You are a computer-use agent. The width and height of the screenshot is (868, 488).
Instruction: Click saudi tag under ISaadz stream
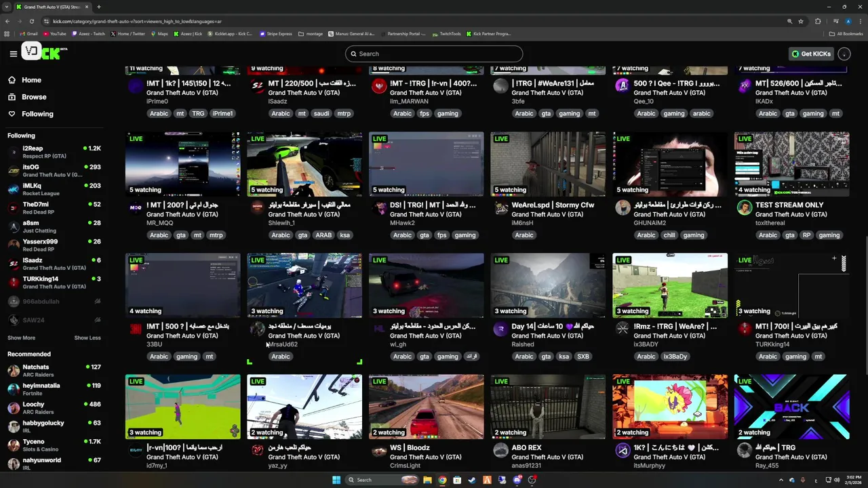click(x=321, y=113)
